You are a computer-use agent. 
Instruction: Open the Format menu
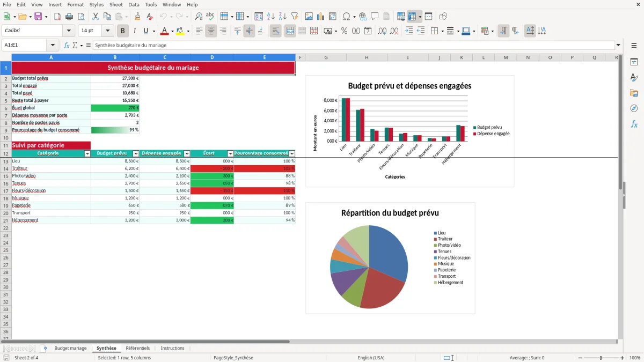pos(75,4)
